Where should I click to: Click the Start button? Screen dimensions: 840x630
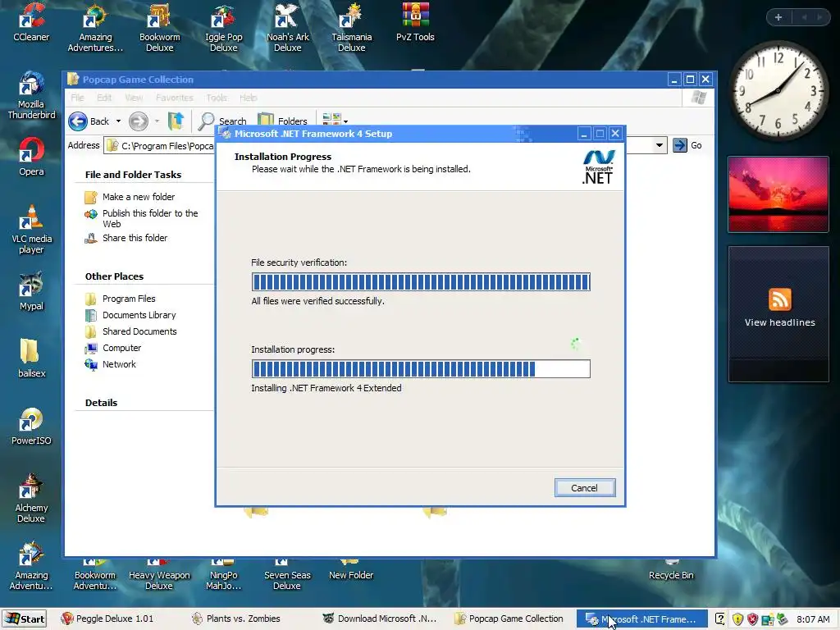tap(25, 619)
